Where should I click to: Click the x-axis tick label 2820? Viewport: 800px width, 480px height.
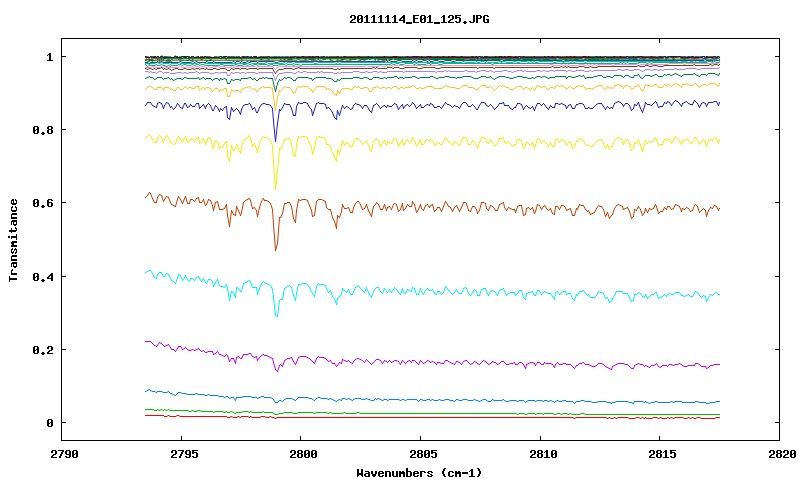click(x=782, y=454)
